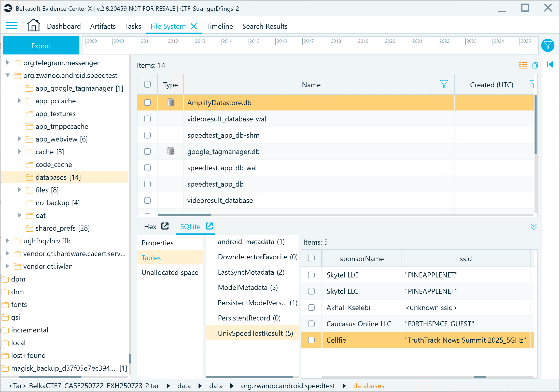Expand the urjhfhqzhcv.fflc folder
The width and height of the screenshot is (560, 392).
(x=7, y=241)
